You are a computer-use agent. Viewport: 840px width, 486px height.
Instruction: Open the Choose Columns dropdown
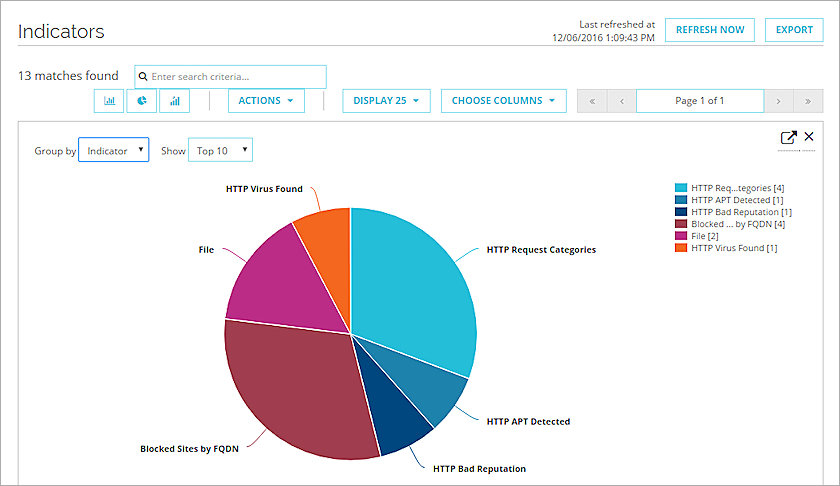(x=503, y=101)
